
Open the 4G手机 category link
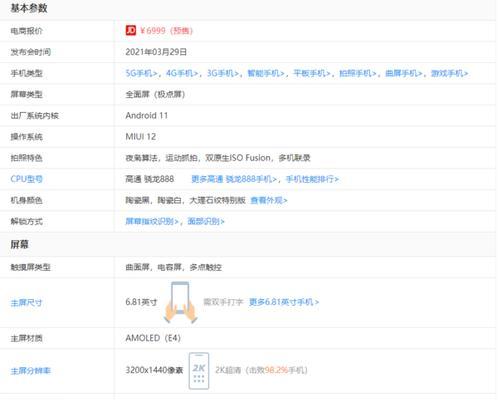pyautogui.click(x=182, y=73)
